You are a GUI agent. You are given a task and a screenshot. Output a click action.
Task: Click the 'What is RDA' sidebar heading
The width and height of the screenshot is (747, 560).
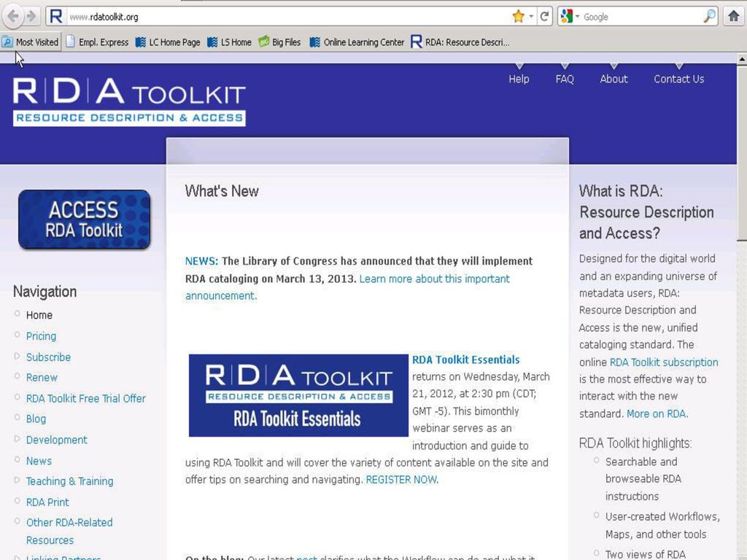[646, 212]
